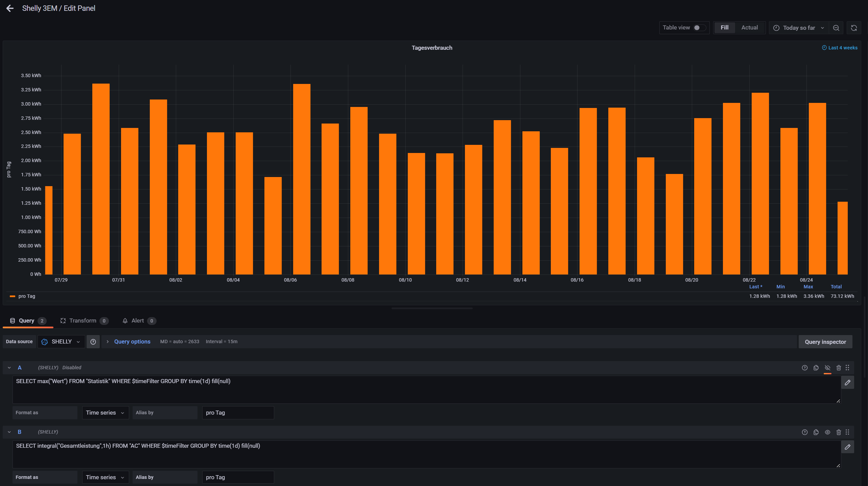Duplicate query A using the copy icon
Image resolution: width=868 pixels, height=486 pixels.
tap(816, 368)
